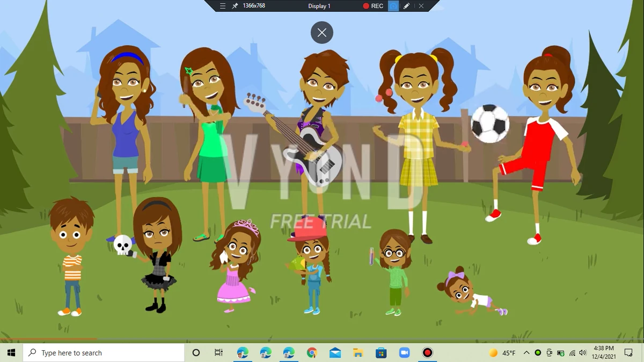
Task: Open the Wi-Fi network tray icon
Action: point(571,352)
